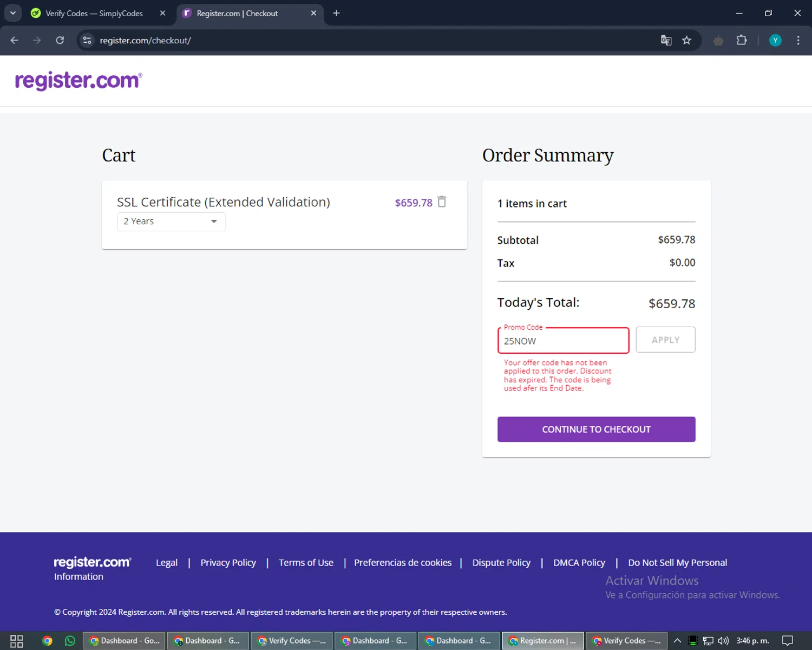Image resolution: width=812 pixels, height=650 pixels.
Task: Open WhatsApp from the taskbar
Action: click(70, 641)
